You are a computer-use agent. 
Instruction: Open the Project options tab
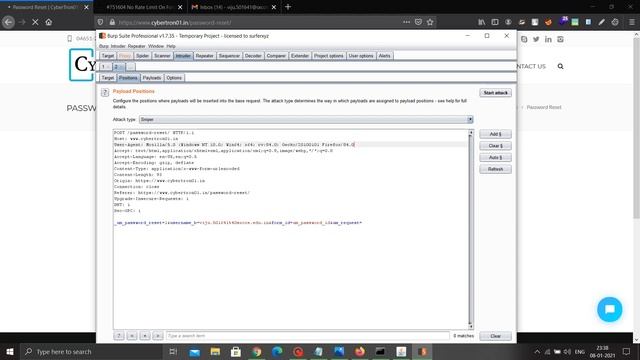coord(329,56)
